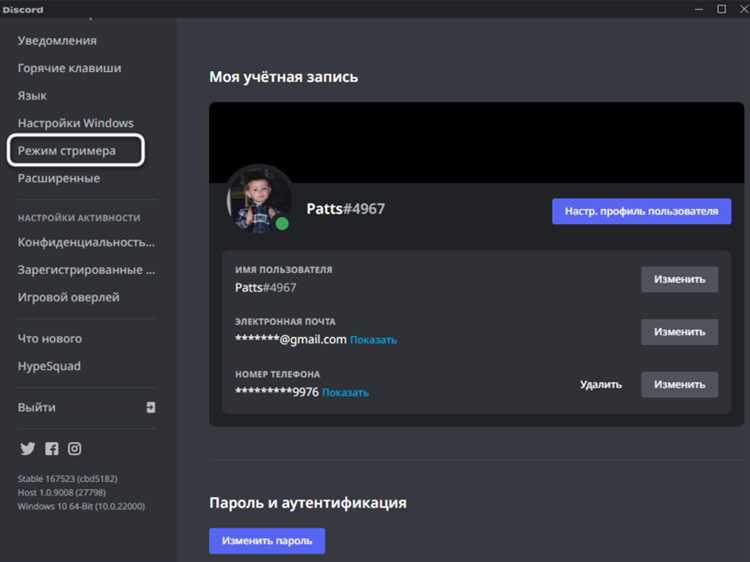
Task: Click the Patts user avatar
Action: tap(260, 199)
